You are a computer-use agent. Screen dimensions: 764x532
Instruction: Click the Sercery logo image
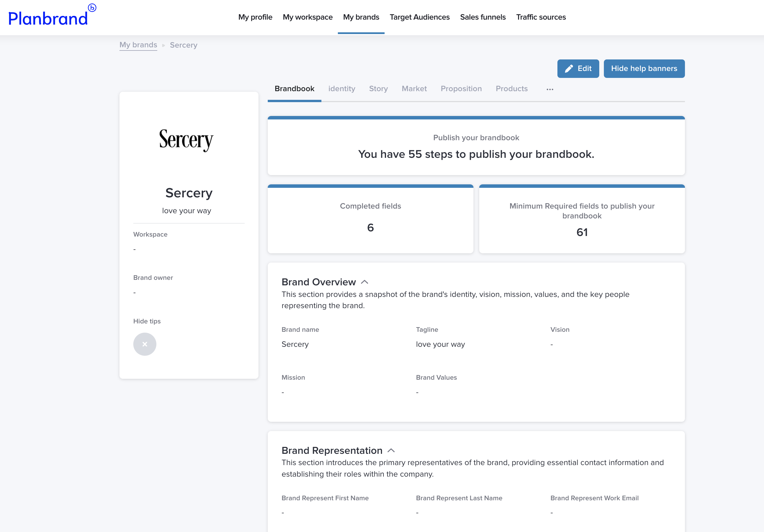click(186, 140)
